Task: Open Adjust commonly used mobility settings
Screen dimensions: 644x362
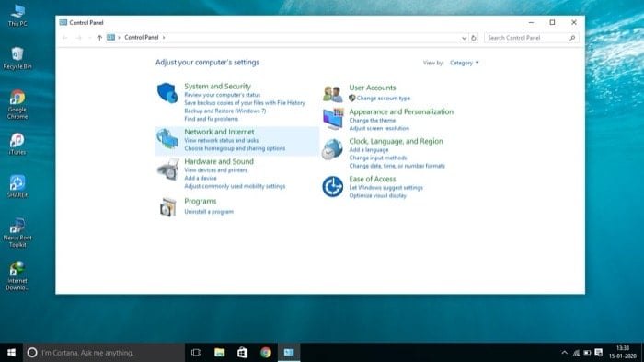Action: 235,186
